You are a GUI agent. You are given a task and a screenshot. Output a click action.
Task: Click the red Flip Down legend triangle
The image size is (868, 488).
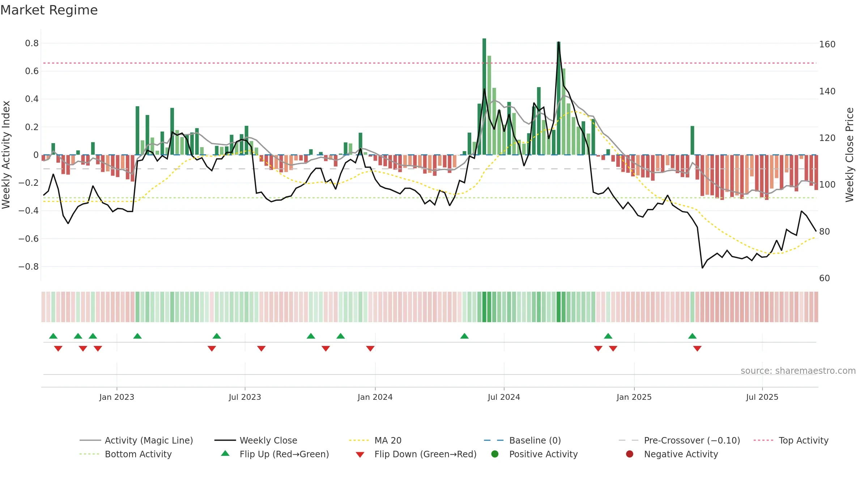tap(360, 455)
